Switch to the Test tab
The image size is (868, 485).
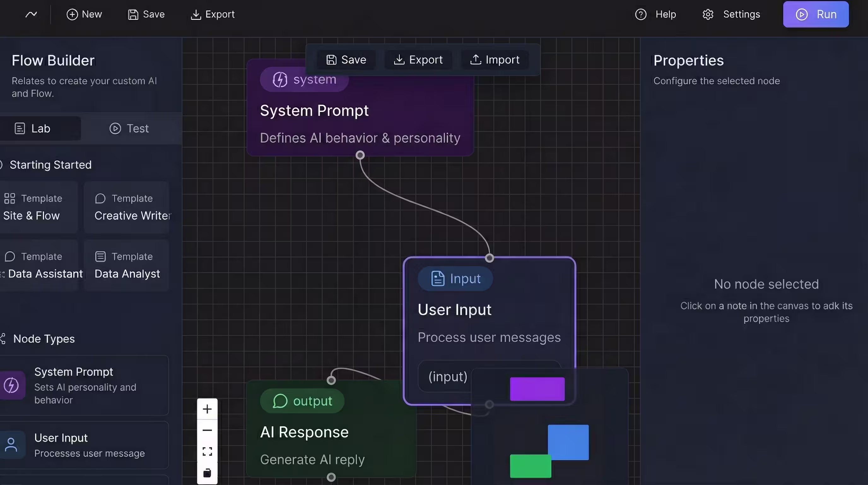(129, 129)
